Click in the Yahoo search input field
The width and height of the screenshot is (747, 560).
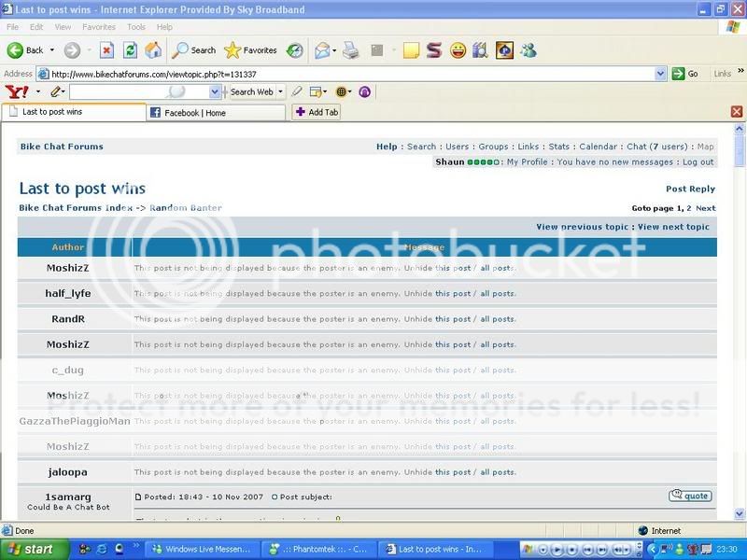pos(138,92)
